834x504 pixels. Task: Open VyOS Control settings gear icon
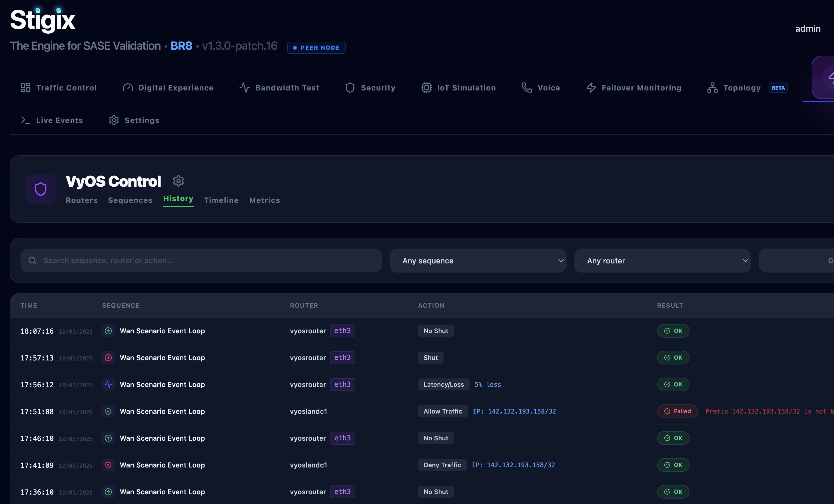[x=179, y=181]
